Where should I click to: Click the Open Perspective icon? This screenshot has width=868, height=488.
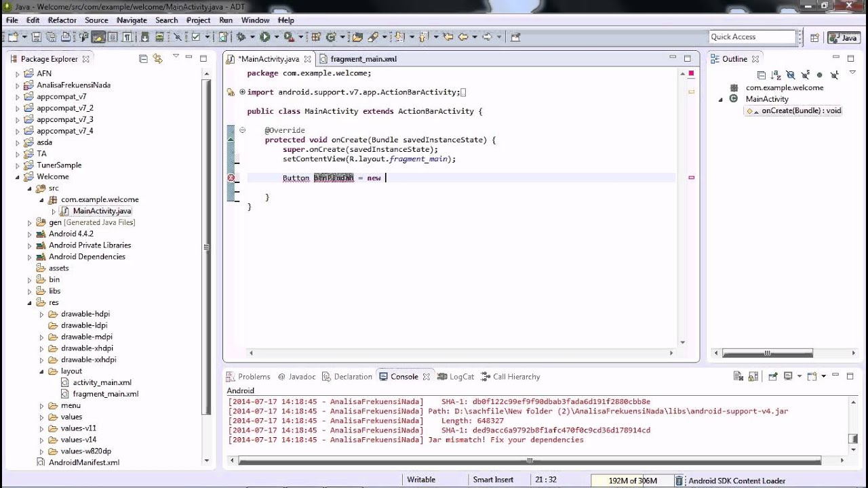pos(814,38)
